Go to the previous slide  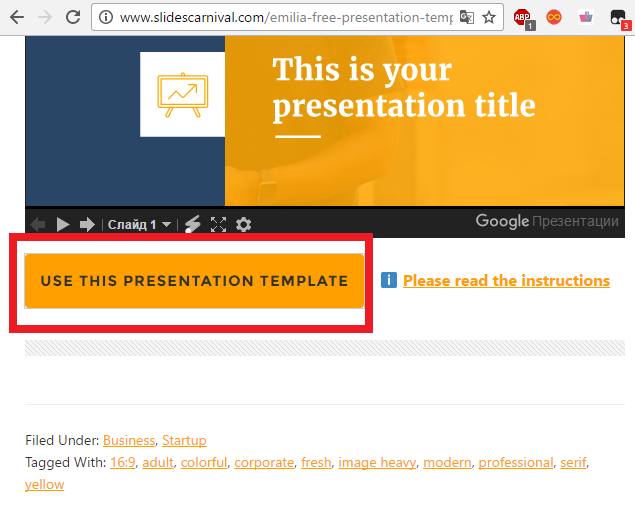click(x=38, y=225)
